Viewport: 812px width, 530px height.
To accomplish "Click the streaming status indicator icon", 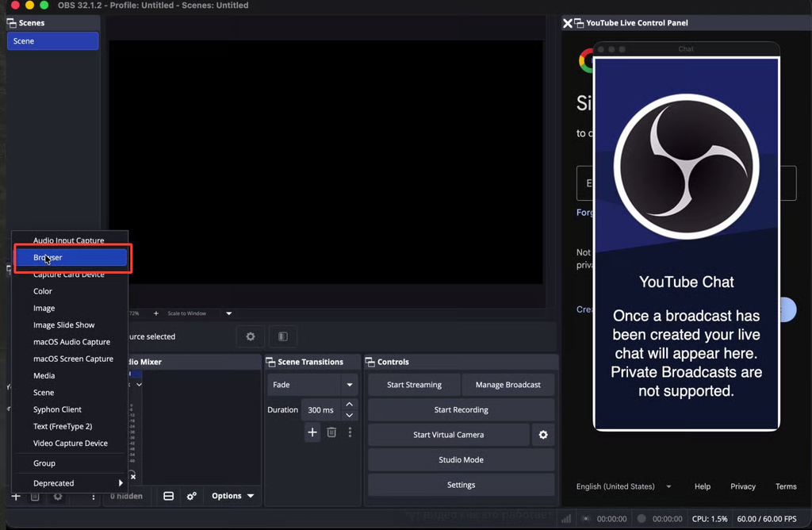I will [586, 519].
